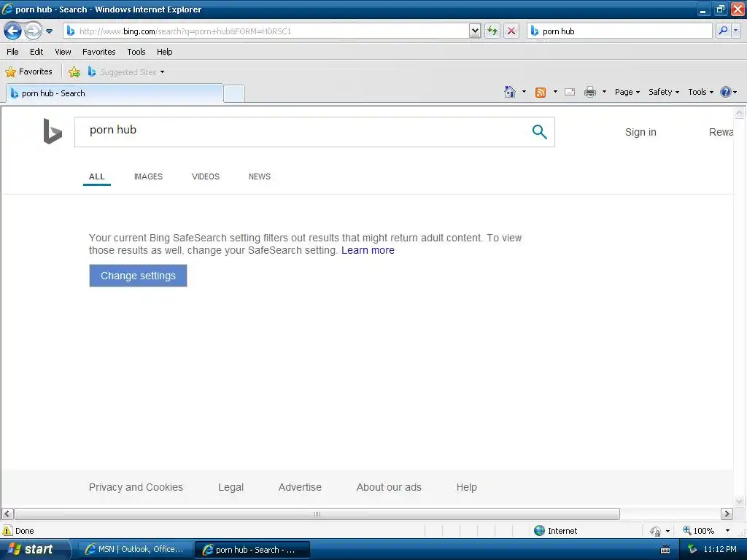Open the Legal footer link
Screen dimensions: 747x560
point(231,487)
